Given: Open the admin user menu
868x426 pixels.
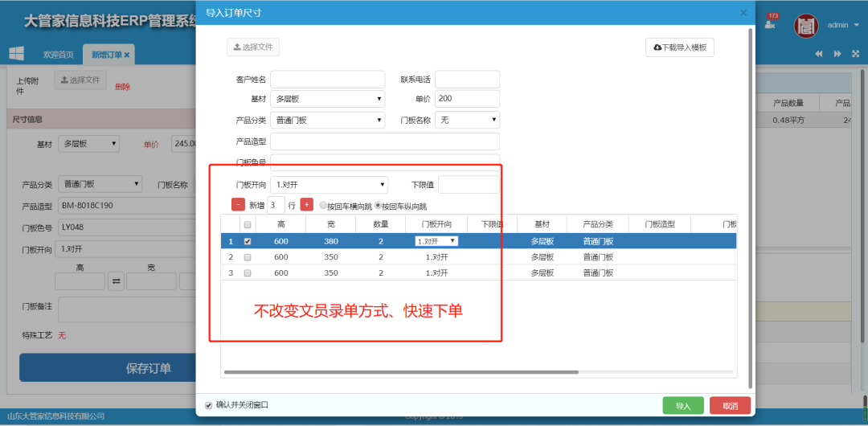Looking at the screenshot, I should pyautogui.click(x=838, y=25).
